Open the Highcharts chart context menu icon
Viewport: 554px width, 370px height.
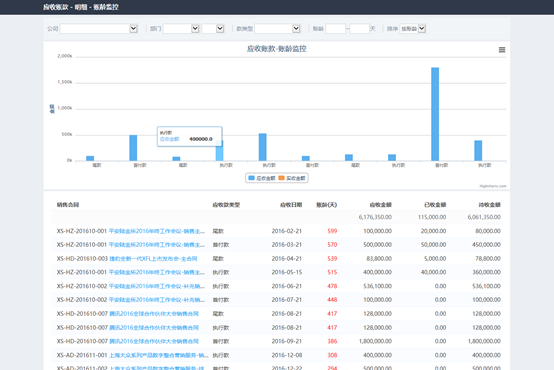coord(502,50)
